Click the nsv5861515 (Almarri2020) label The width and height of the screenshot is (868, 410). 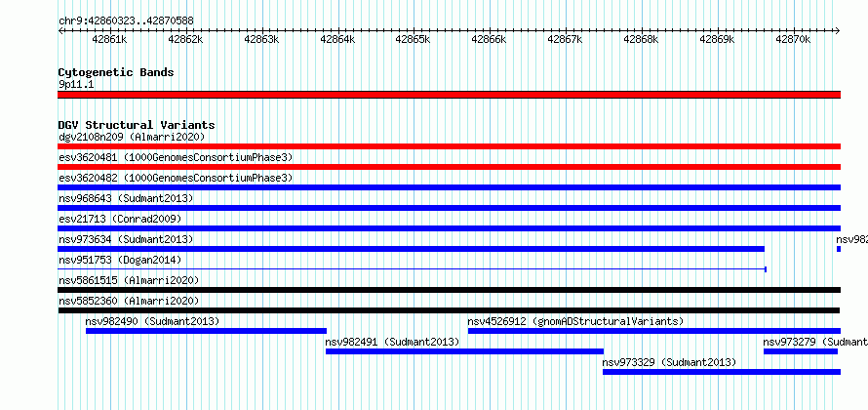[x=129, y=280]
